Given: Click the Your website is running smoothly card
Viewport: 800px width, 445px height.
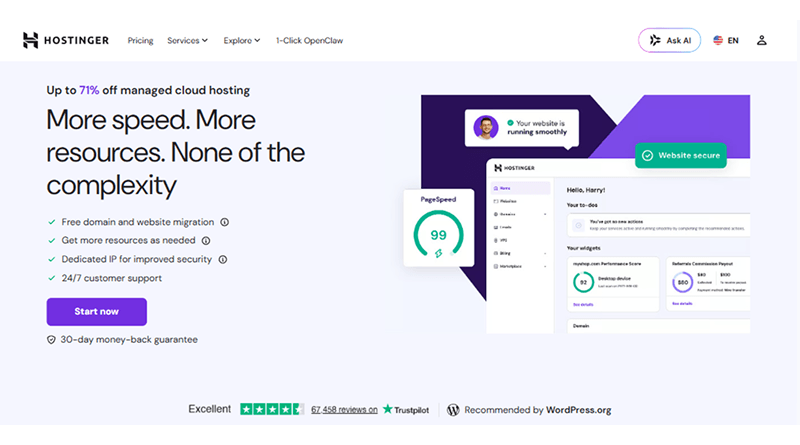Looking at the screenshot, I should pos(521,128).
